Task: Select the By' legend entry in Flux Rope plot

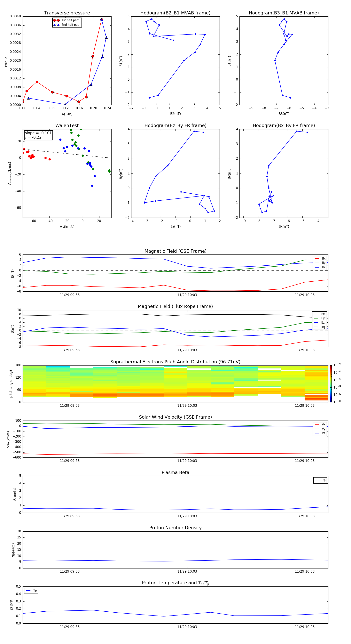Action: click(x=320, y=318)
